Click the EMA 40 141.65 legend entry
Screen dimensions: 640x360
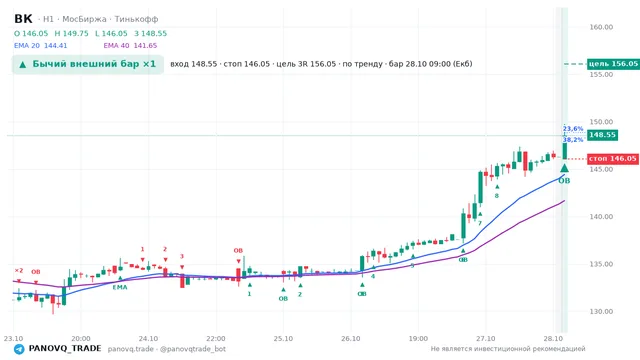(130, 46)
